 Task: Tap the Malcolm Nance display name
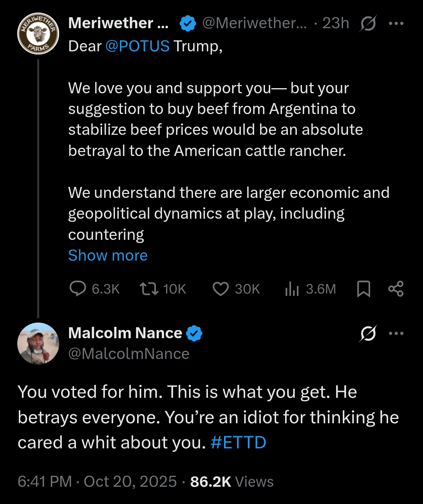point(125,333)
